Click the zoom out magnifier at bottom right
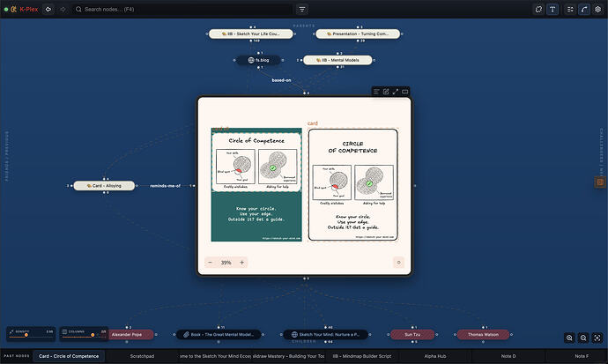Viewport: 608px width, 364px height. point(583,338)
